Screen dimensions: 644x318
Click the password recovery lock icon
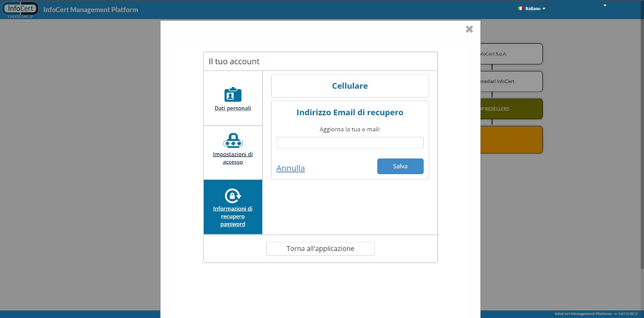pos(232,195)
